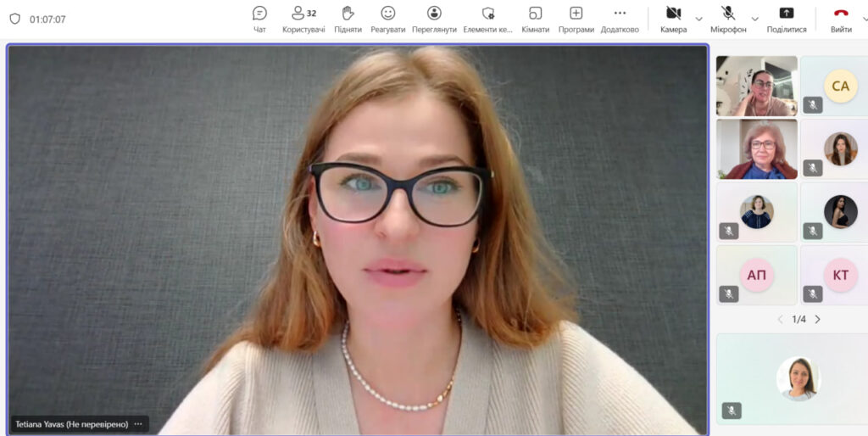
Task: Click Поділитися to share your screen
Action: 787,19
